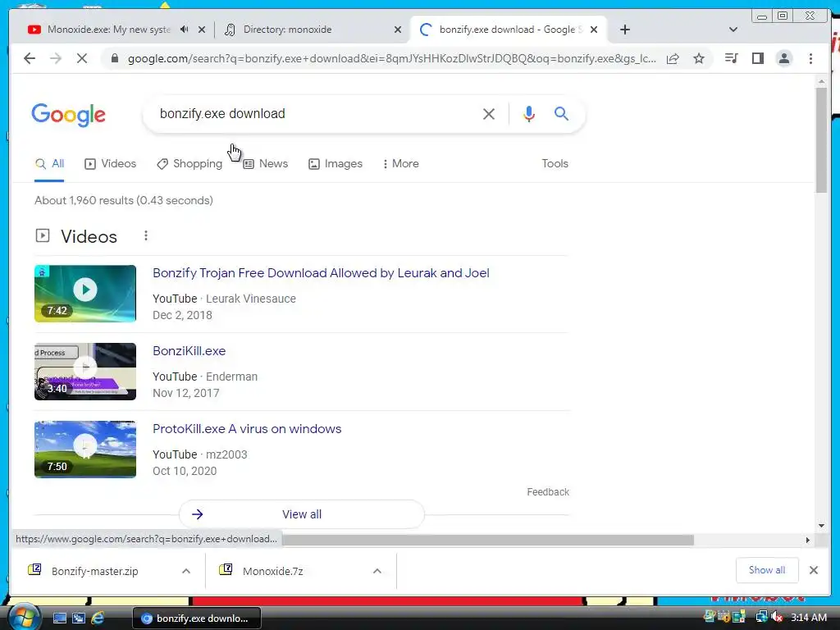Open the profile avatar icon
The height and width of the screenshot is (630, 840).
pos(783,58)
